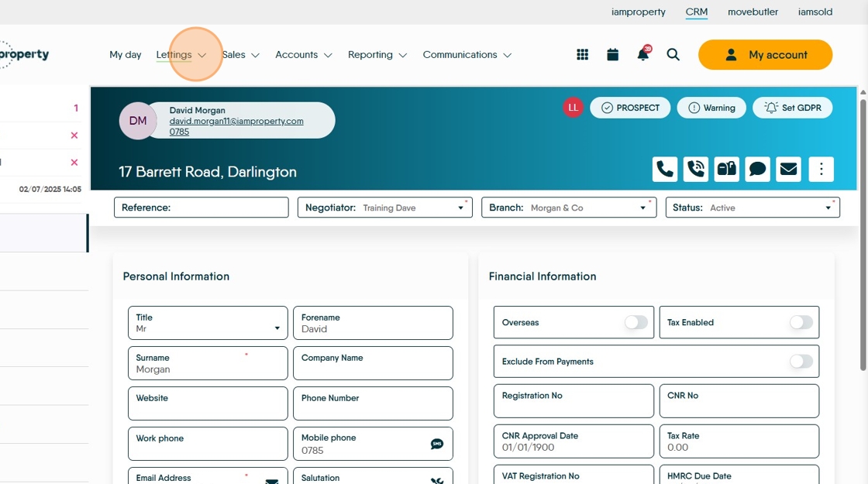Toggle the Overseas switch
Screen dimensions: 868x484
point(636,322)
